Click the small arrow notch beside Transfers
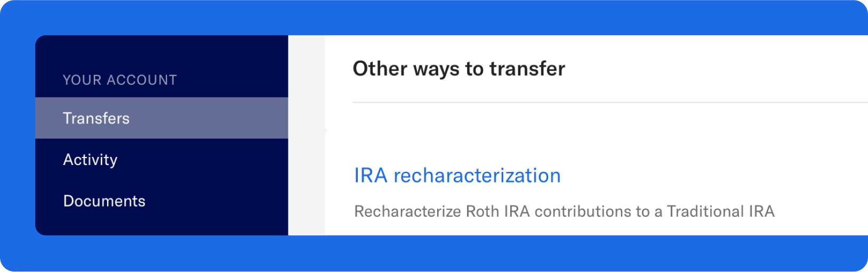Screen dimensions: 868x272 pyautogui.click(x=326, y=130)
